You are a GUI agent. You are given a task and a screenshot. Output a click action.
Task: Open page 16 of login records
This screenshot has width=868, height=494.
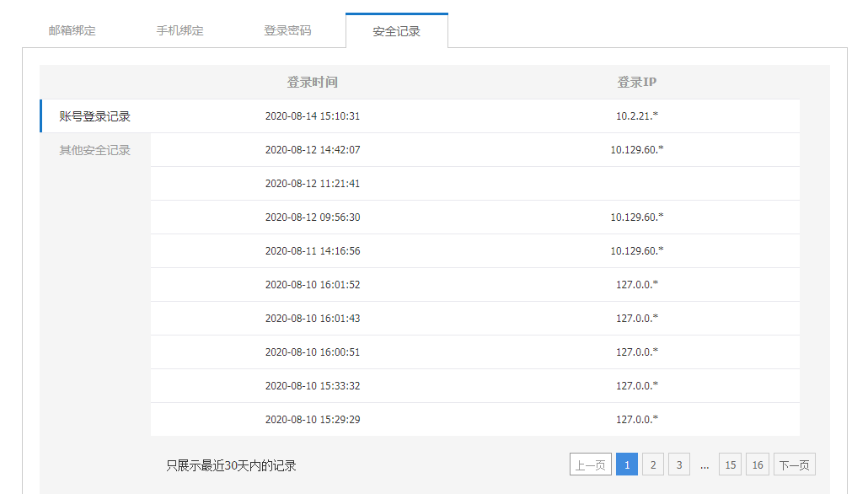pyautogui.click(x=758, y=464)
